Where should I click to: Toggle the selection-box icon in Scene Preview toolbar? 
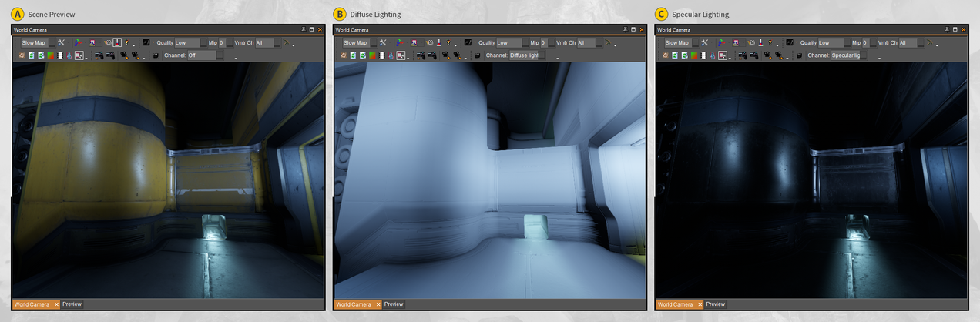coord(79,55)
